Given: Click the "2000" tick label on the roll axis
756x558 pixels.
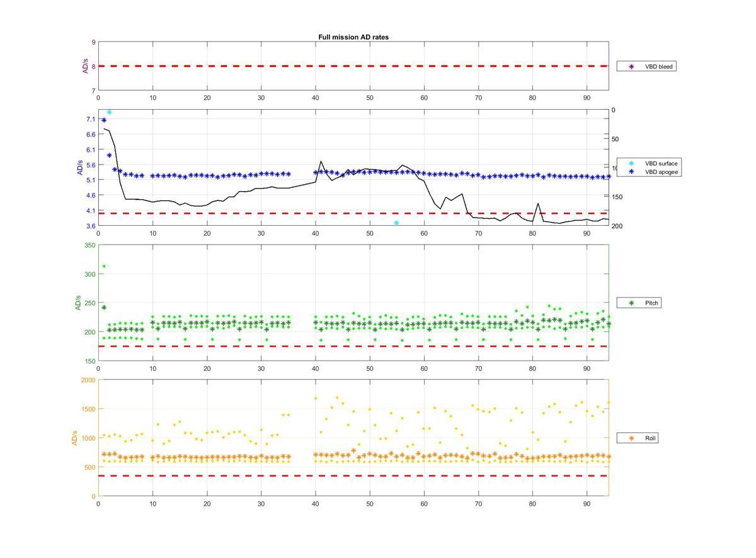Looking at the screenshot, I should pos(88,380).
